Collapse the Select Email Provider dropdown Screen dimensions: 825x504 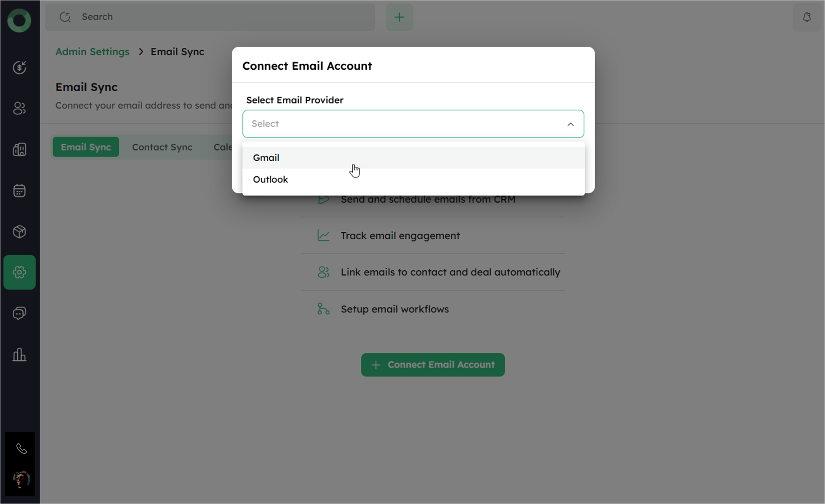click(570, 124)
